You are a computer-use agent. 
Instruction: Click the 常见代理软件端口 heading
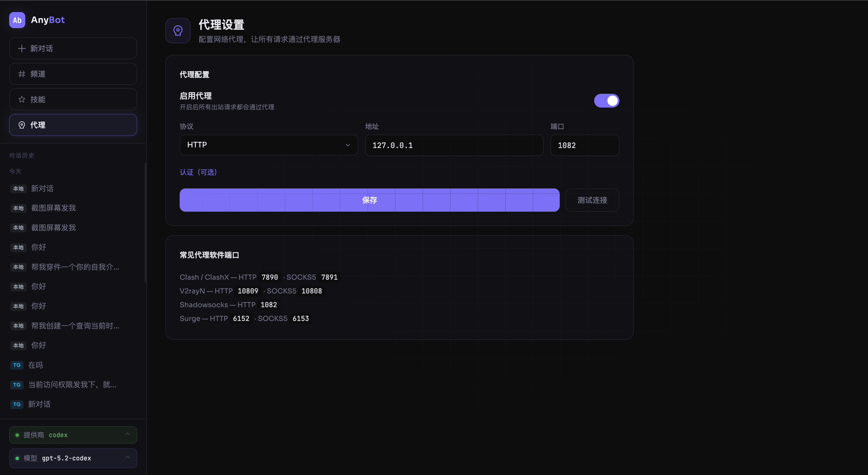pos(209,255)
